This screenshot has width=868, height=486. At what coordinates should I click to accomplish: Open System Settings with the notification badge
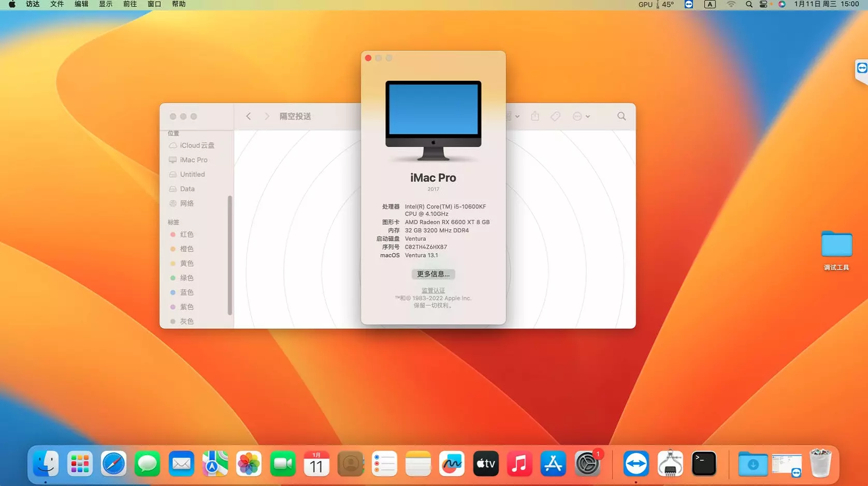coord(587,464)
